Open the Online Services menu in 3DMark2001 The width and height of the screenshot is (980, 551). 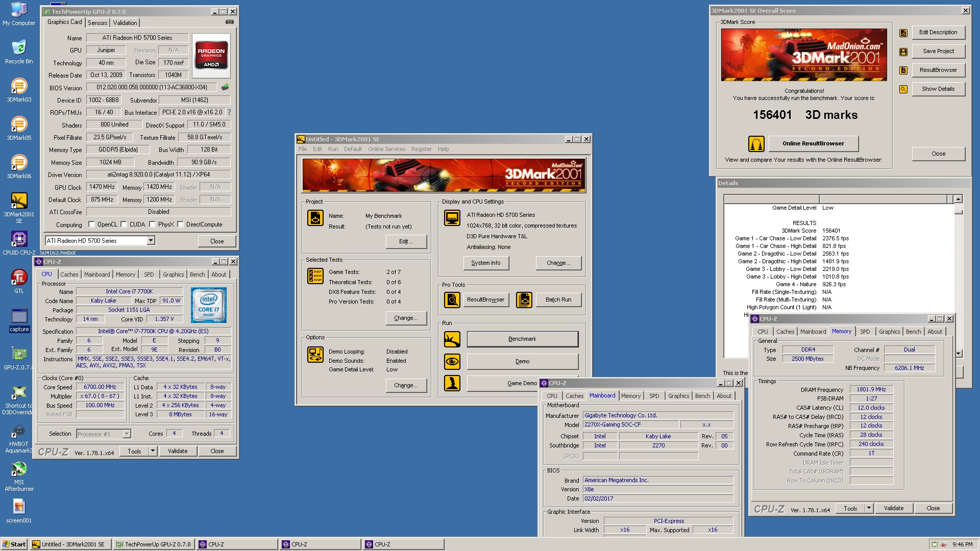pyautogui.click(x=387, y=149)
